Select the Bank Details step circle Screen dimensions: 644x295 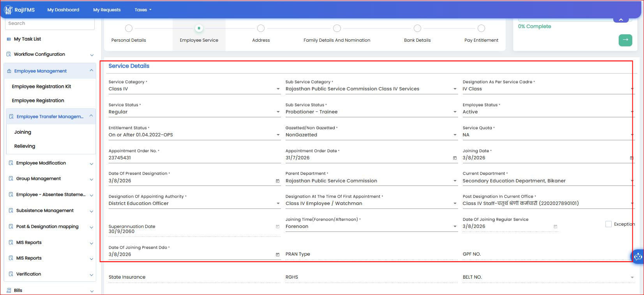pos(417,28)
